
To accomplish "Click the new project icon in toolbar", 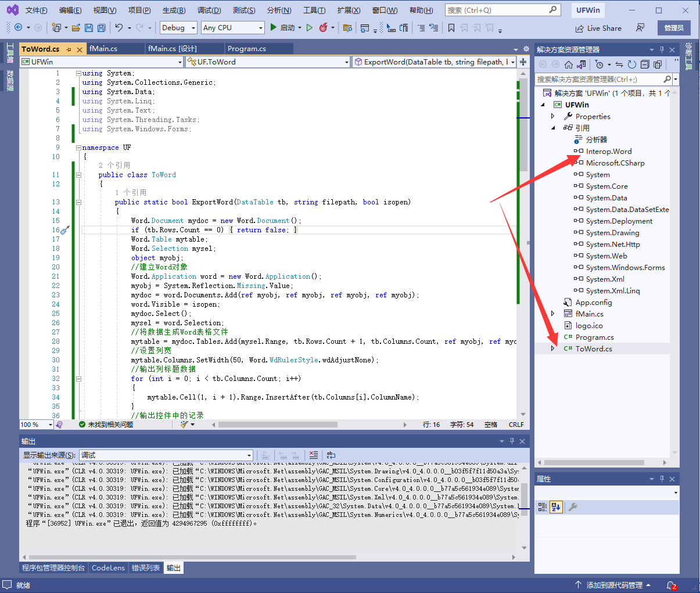I will [x=56, y=28].
